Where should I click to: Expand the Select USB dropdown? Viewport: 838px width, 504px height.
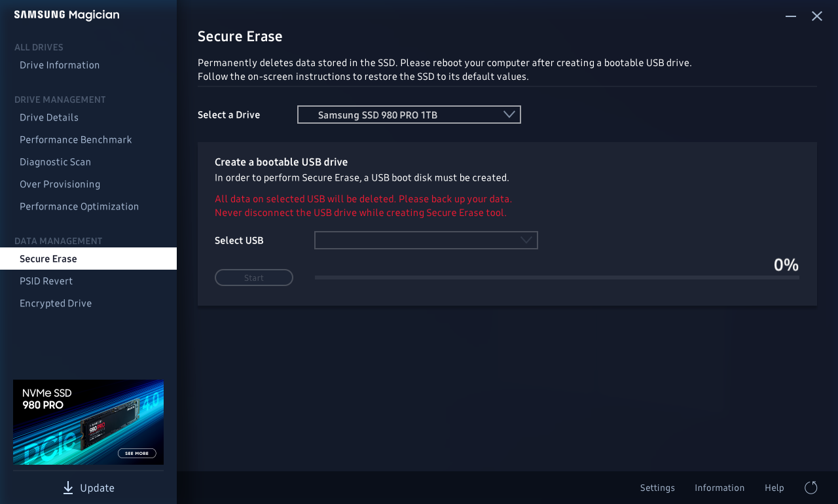point(426,240)
